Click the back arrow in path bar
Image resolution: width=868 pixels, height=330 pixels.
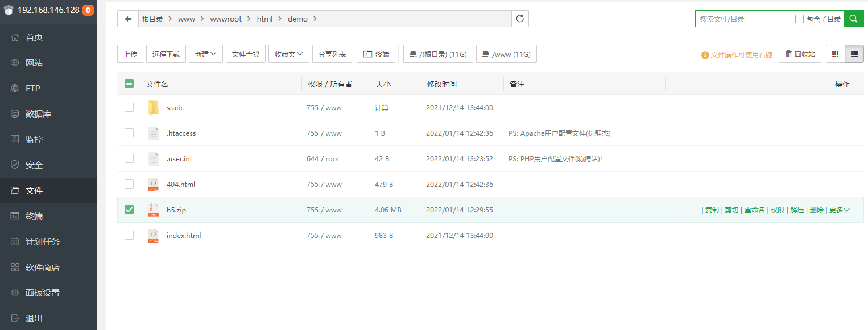(128, 19)
